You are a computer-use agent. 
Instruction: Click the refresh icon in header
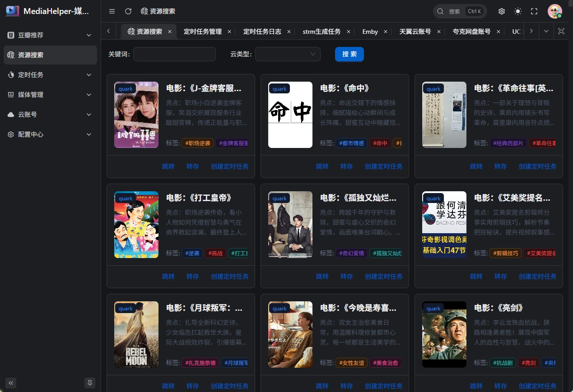(x=128, y=11)
